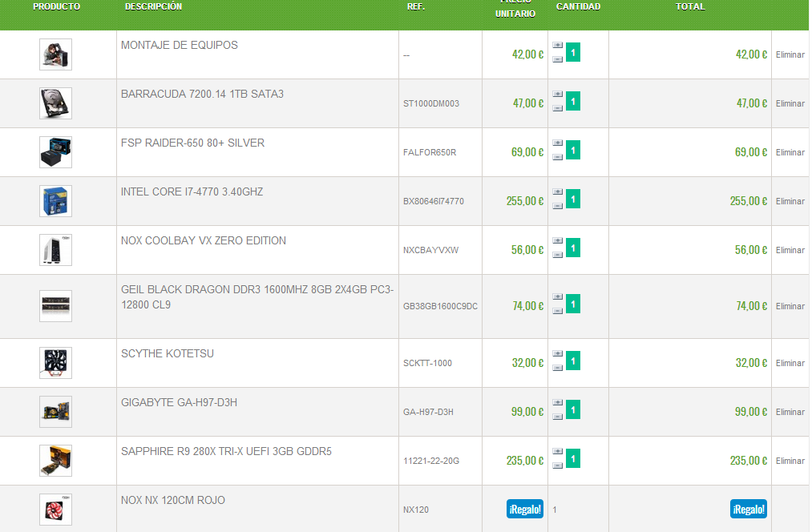Screen dimensions: 812x532
Task: Click plus for Sapphire R9 280X
Action: click(557, 452)
